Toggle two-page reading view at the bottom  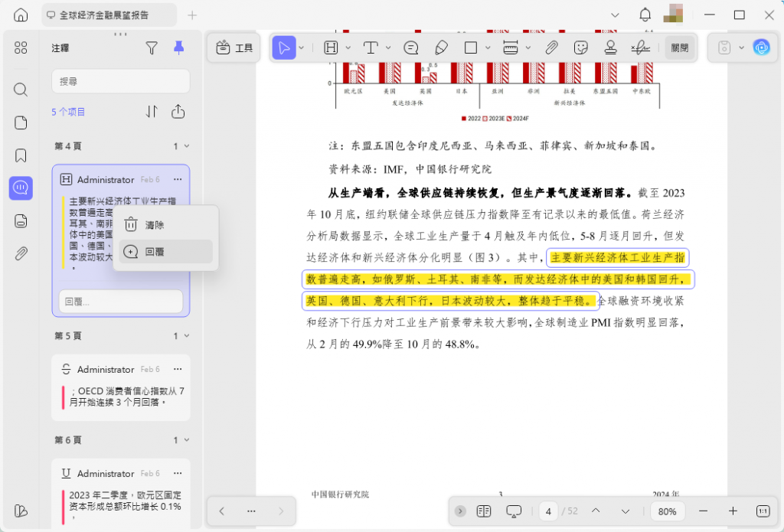[484, 511]
